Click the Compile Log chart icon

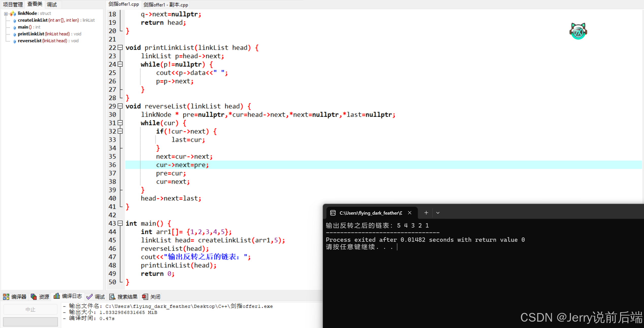point(57,296)
